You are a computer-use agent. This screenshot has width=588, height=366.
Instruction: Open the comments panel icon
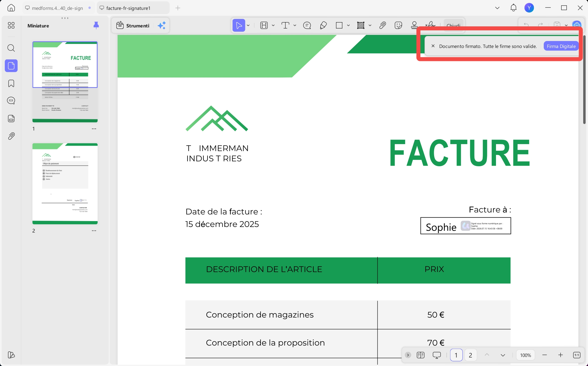11,100
